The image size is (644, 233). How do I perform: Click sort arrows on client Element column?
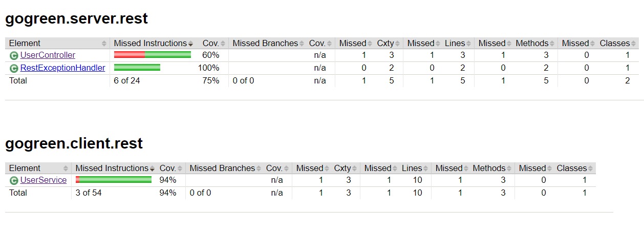coord(66,168)
